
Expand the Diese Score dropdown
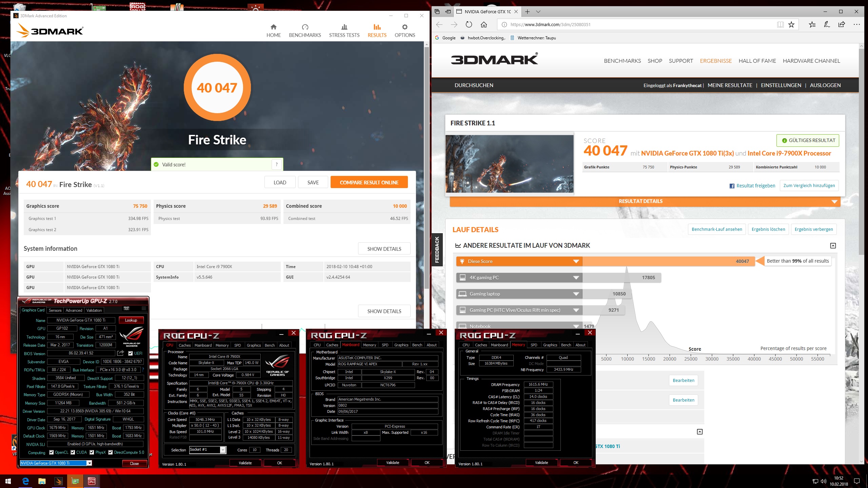[576, 261]
